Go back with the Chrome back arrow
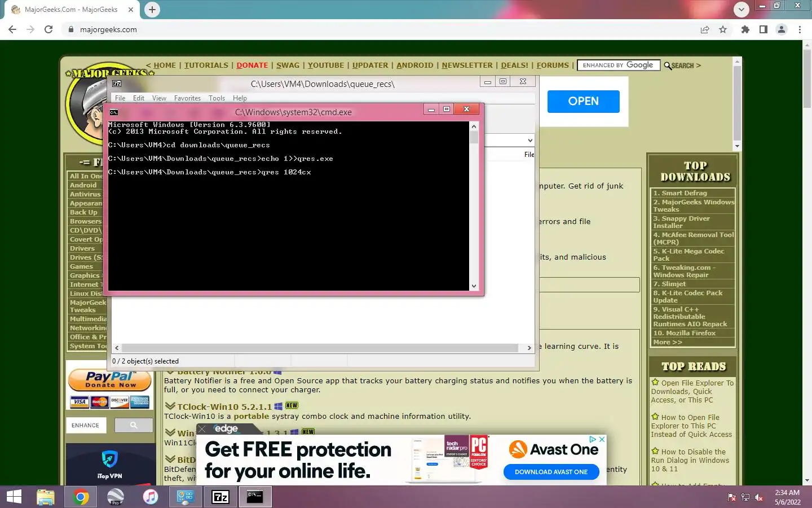This screenshot has height=508, width=812. click(x=12, y=29)
